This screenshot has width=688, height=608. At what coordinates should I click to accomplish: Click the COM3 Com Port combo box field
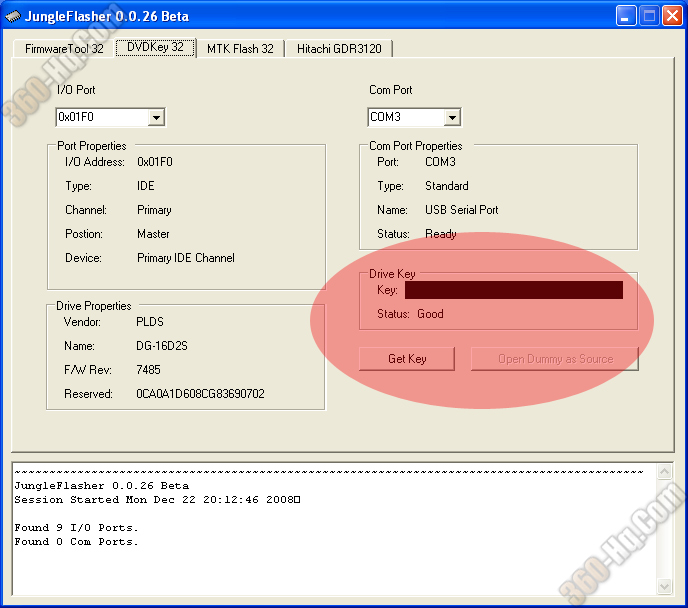[414, 117]
